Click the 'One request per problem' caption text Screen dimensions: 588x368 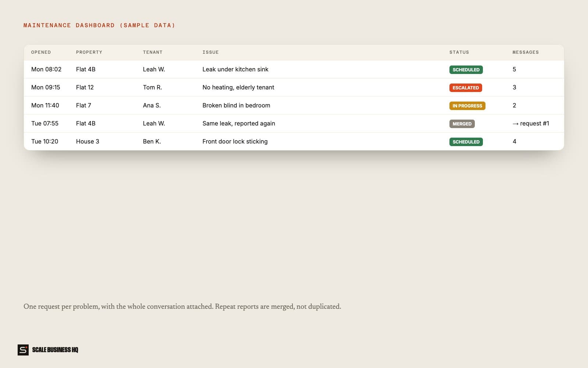click(x=182, y=307)
